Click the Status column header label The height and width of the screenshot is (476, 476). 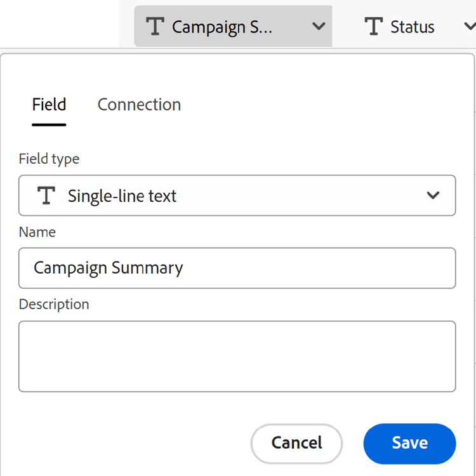pos(413,27)
